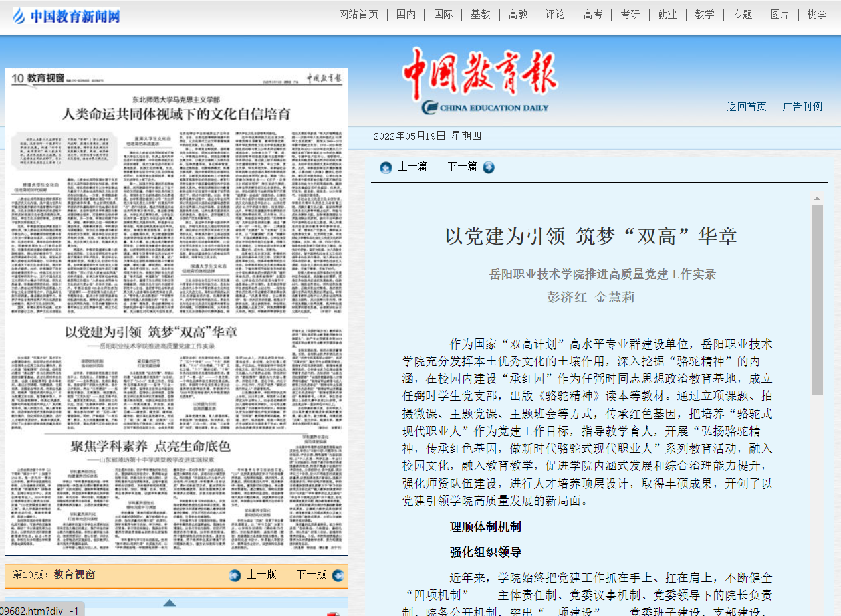Screen dimensions: 841x616
Task: Click the 中国教育新闻网 site logo
Action: tap(66, 16)
